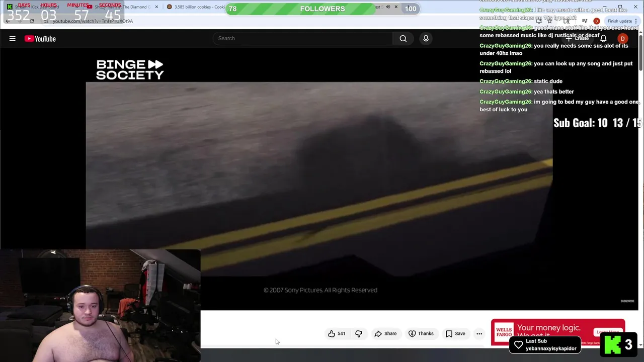
Task: Dislike the video with thumbs-down
Action: [359, 334]
